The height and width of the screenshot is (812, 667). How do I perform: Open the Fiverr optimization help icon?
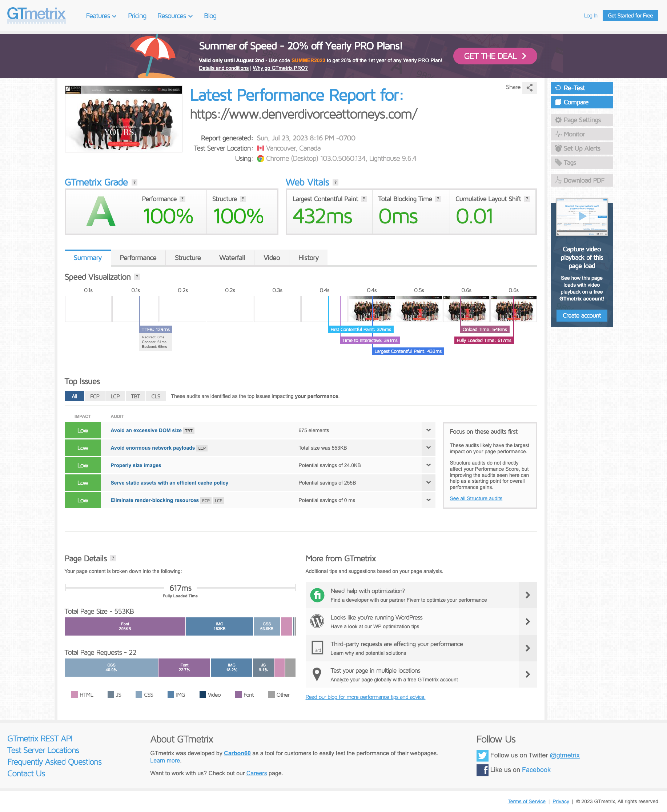coord(317,595)
